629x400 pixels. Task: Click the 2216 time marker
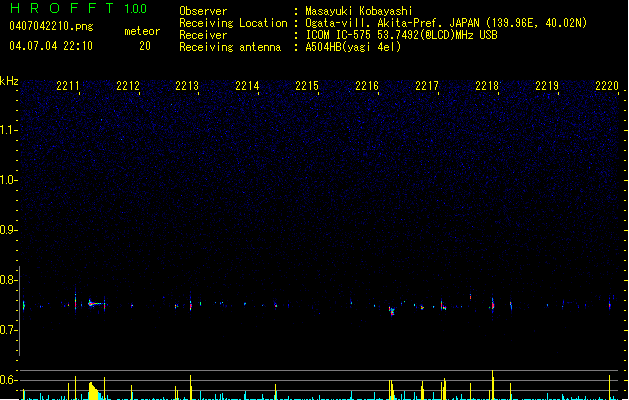point(367,86)
